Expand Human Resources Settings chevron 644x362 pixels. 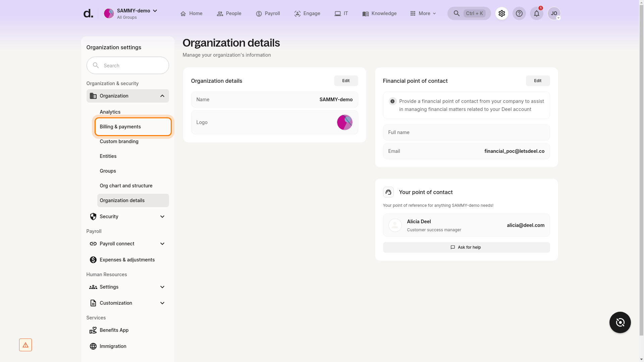[162, 287]
